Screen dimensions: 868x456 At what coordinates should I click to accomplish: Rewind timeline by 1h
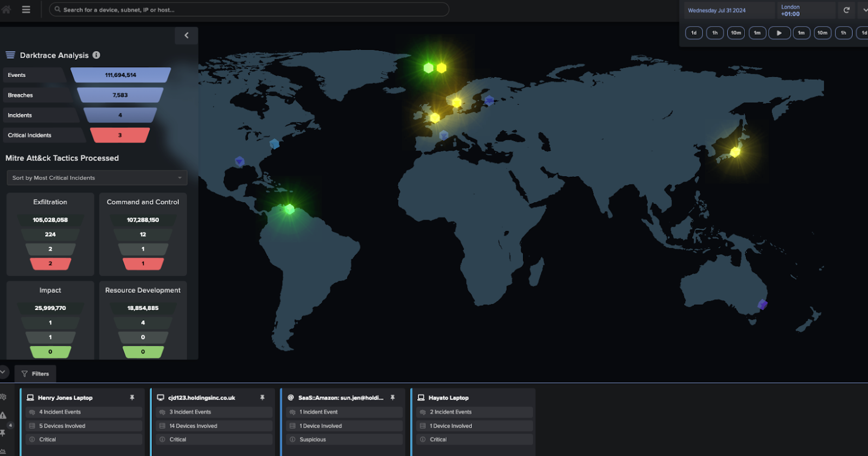point(715,33)
